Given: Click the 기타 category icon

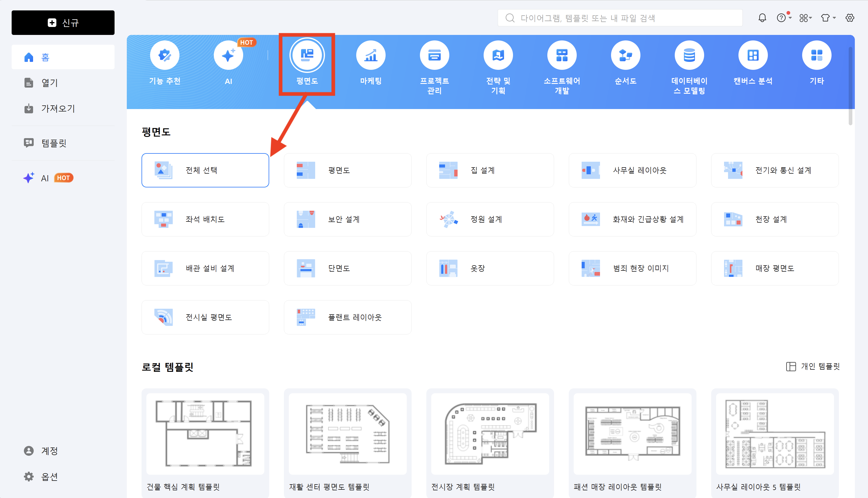Looking at the screenshot, I should [x=816, y=55].
